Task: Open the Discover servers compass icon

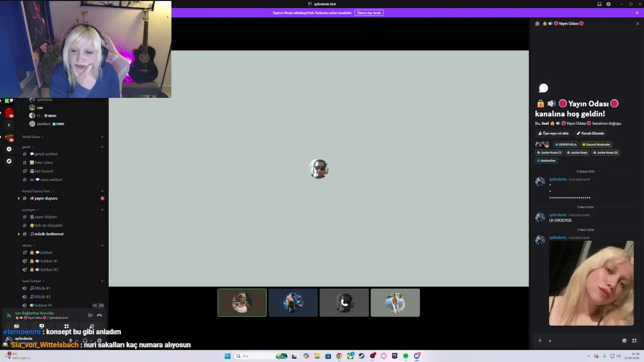Action: point(9,161)
